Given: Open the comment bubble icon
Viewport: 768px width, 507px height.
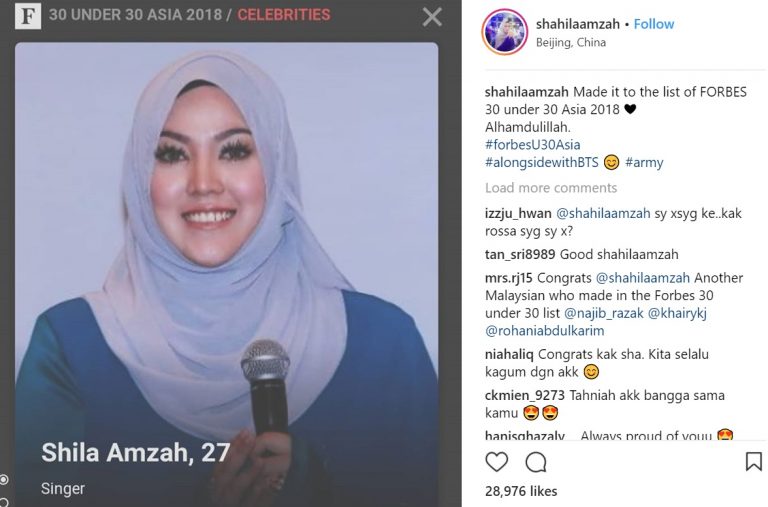Looking at the screenshot, I should pos(536,462).
